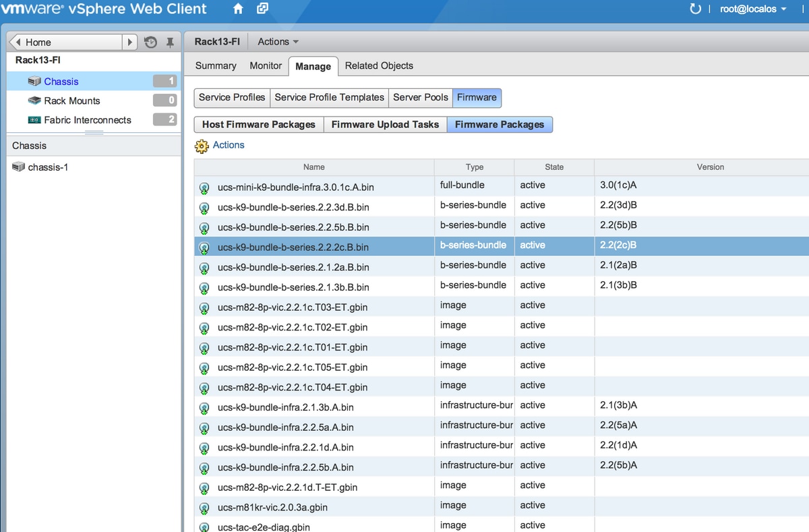Select the Manage tab
Image resolution: width=809 pixels, height=532 pixels.
[313, 66]
